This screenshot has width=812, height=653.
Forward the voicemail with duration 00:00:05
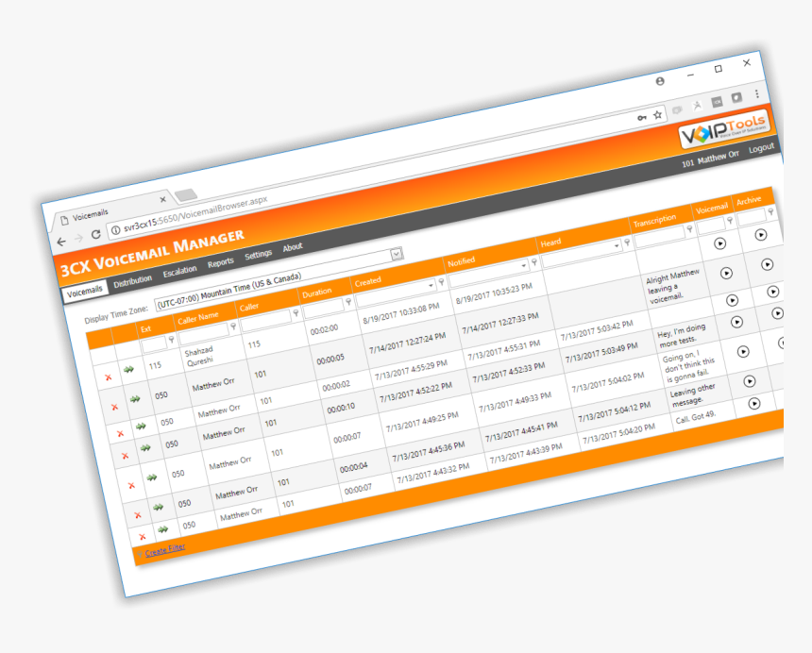point(135,399)
